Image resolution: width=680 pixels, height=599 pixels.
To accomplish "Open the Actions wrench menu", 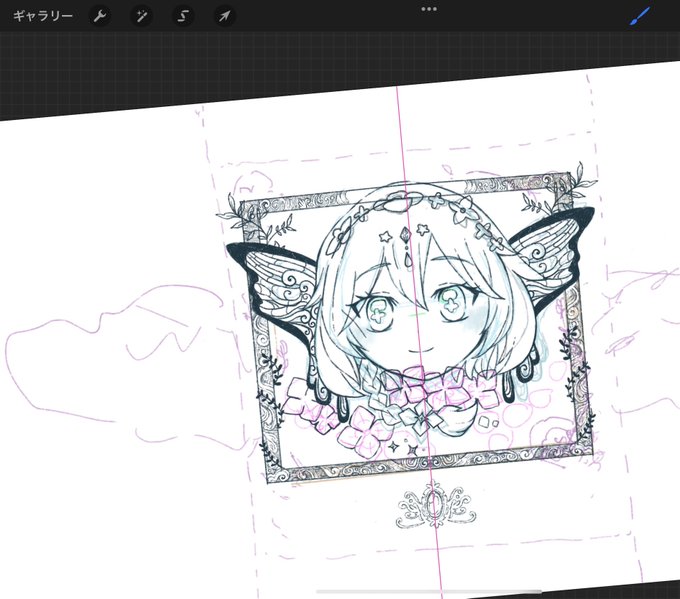I will tap(100, 16).
